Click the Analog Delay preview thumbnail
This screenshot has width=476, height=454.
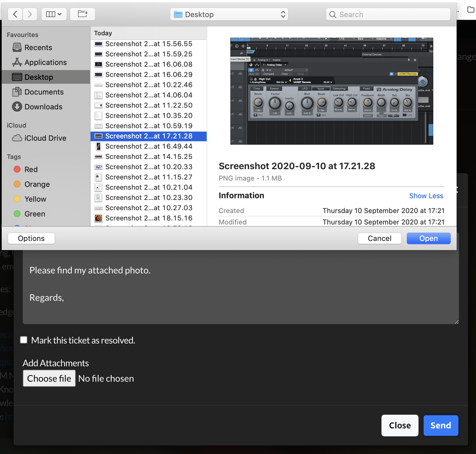coord(332,91)
